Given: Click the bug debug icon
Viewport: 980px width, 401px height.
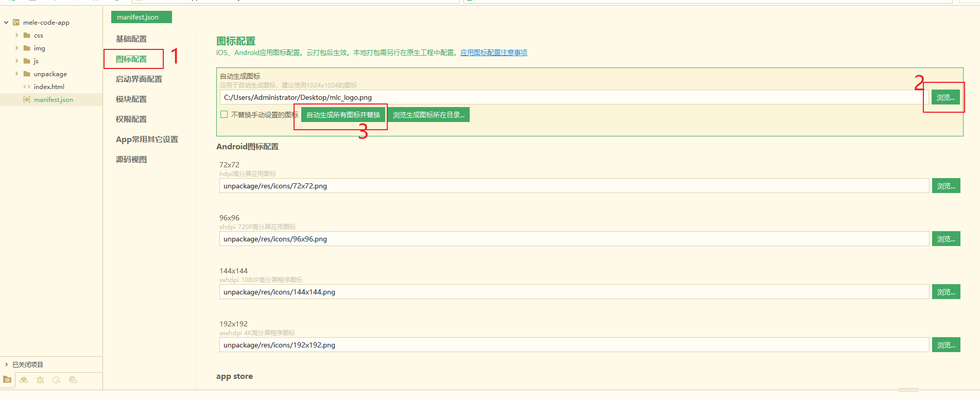Looking at the screenshot, I should click(40, 380).
